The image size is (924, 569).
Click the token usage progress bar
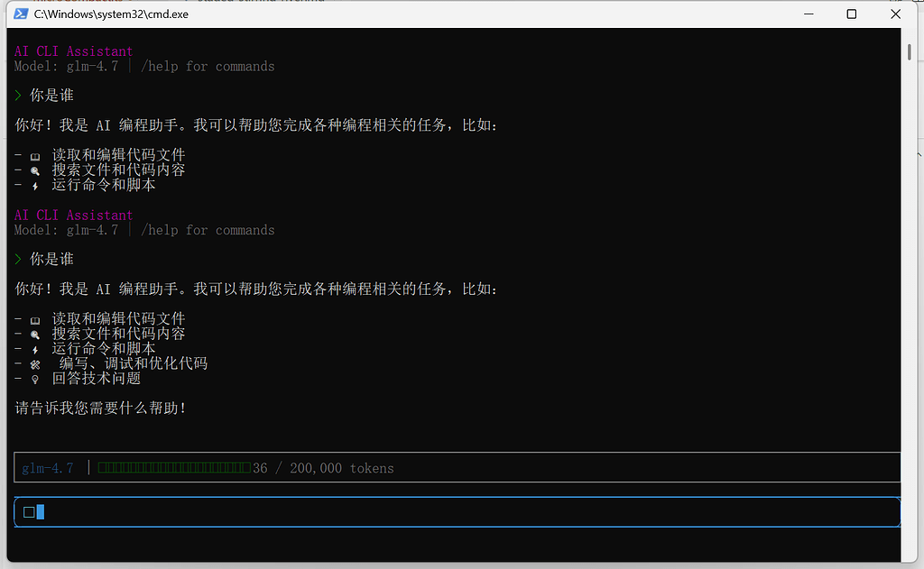tap(174, 468)
